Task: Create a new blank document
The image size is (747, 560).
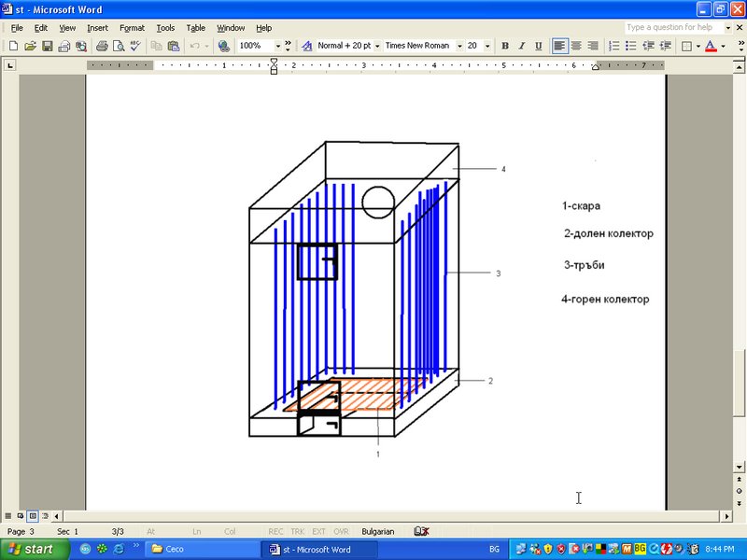Action: point(14,46)
